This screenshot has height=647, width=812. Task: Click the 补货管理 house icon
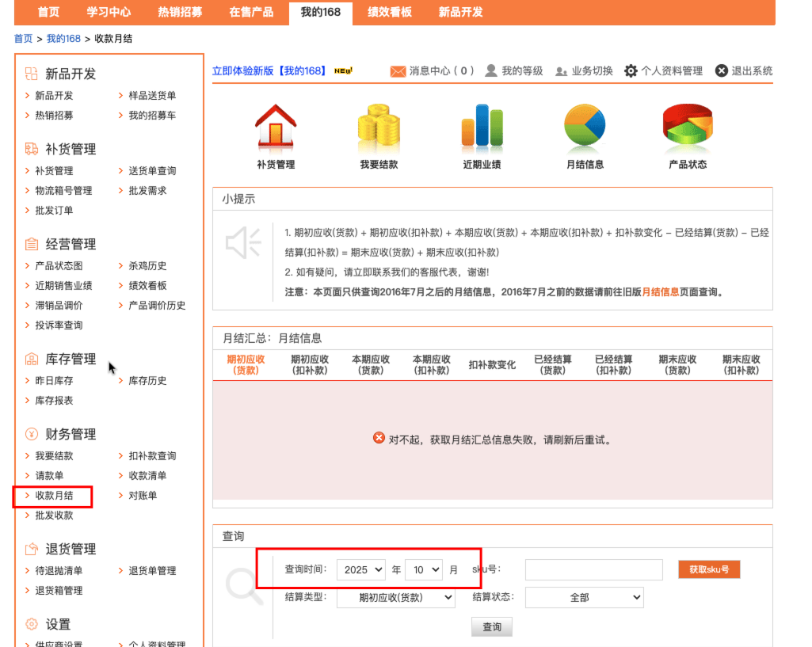pyautogui.click(x=275, y=127)
